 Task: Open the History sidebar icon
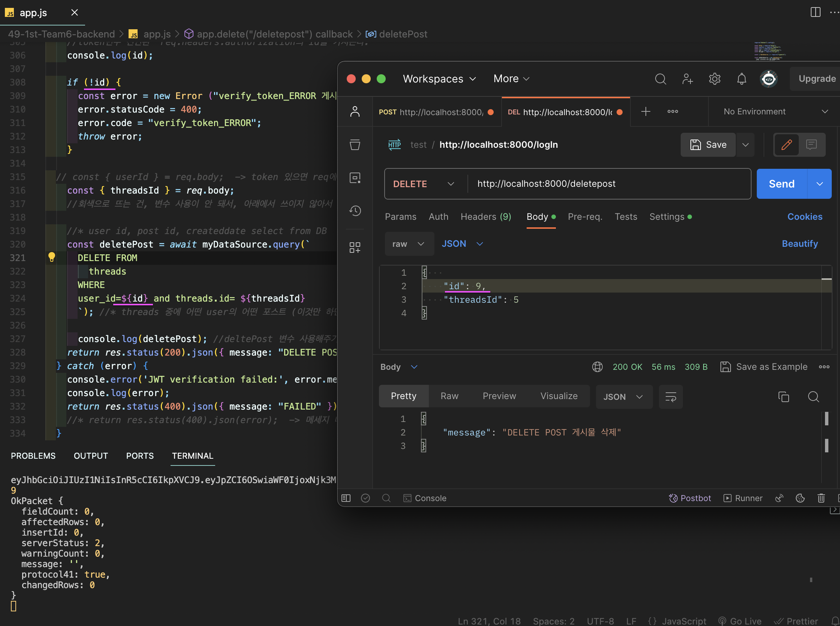(355, 211)
